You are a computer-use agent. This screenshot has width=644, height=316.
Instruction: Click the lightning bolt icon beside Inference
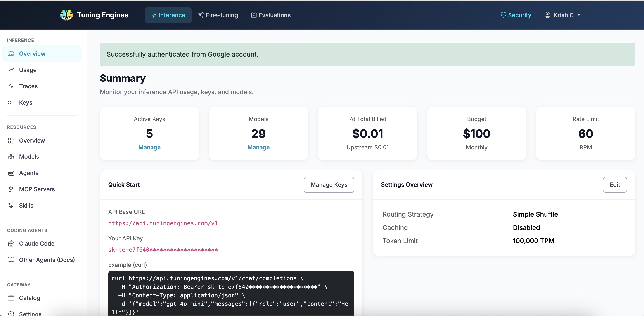[154, 15]
